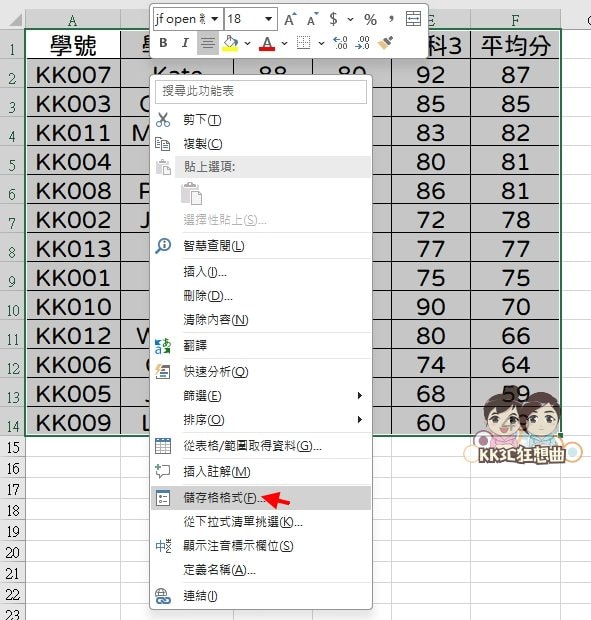Select 刪除(D)... menu entry

coord(261,295)
